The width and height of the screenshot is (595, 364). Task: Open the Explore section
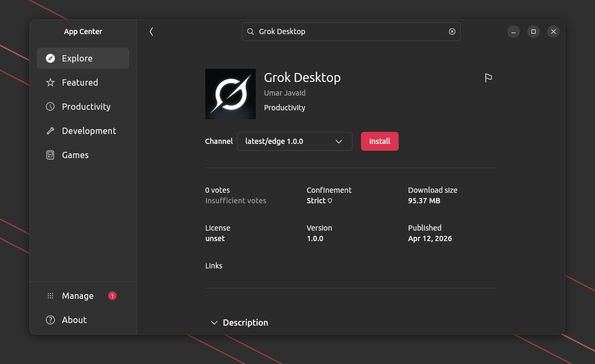coord(83,58)
